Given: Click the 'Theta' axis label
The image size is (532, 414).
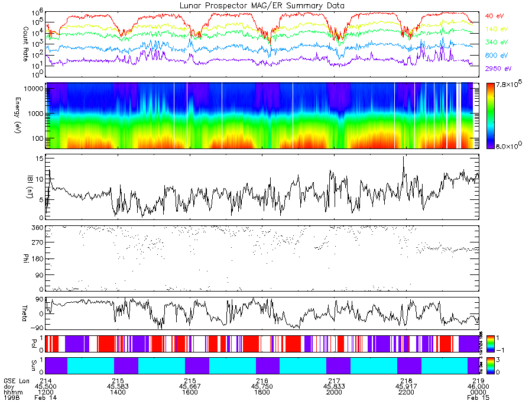Looking at the screenshot, I should click(24, 313).
